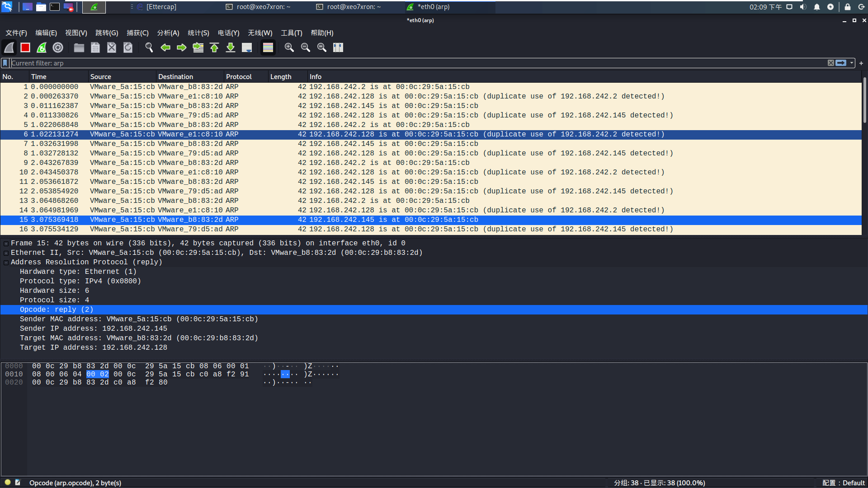Click the start capture shark fin icon

click(x=9, y=47)
